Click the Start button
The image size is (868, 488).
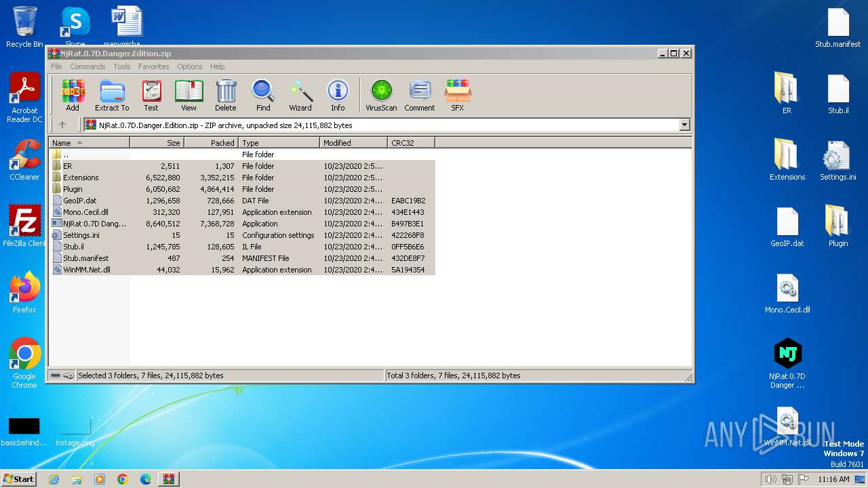[18, 479]
